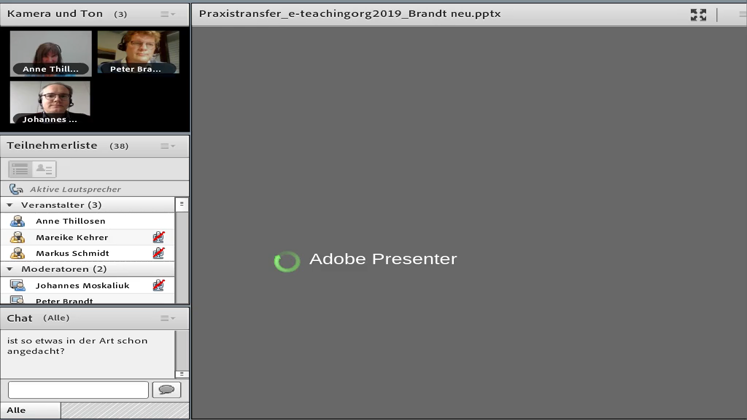747x420 pixels.
Task: Click the fullscreen icon in the presentation pod
Action: (698, 14)
